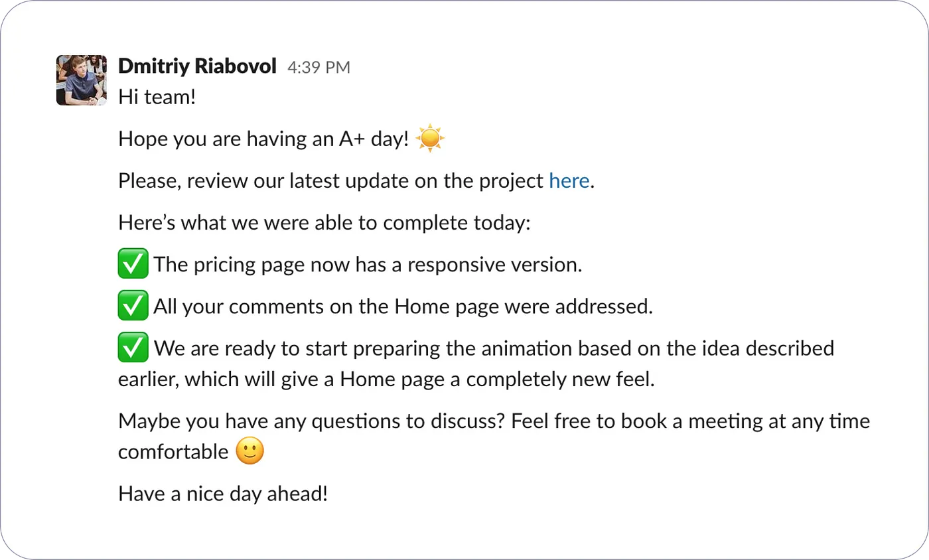Open the Dmitriy Riabovol sender name
The height and width of the screenshot is (560, 929).
197,66
